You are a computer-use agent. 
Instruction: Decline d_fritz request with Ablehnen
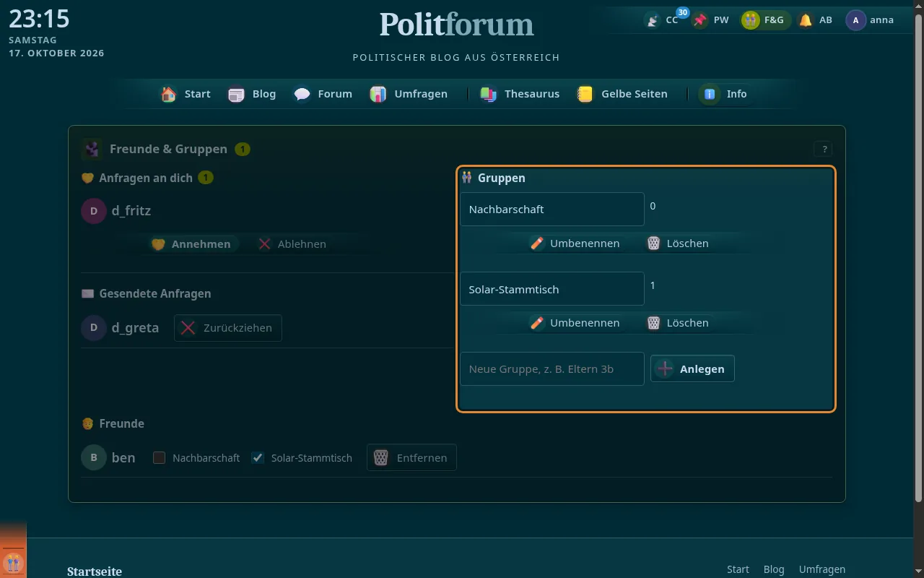[292, 244]
